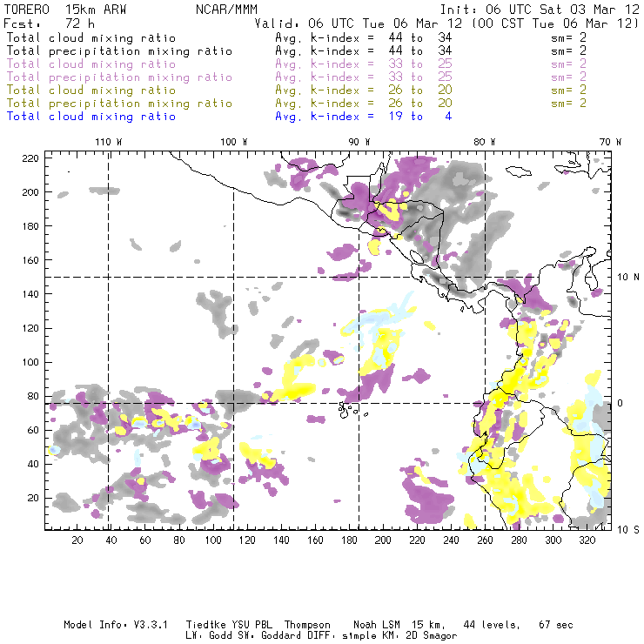
Task: Click the '320' x-axis tick label
Action: [x=587, y=540]
